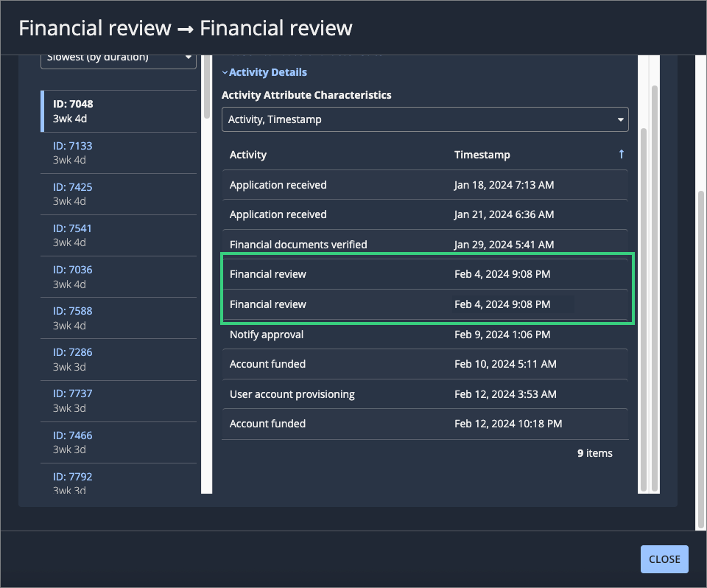Open case ID: 7792
Screen dimensions: 707x588
pyautogui.click(x=119, y=479)
